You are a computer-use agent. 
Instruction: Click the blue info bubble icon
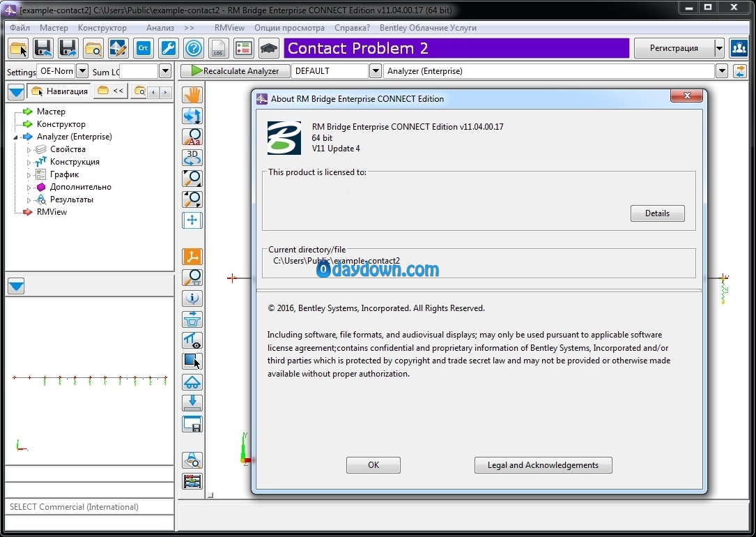192,298
